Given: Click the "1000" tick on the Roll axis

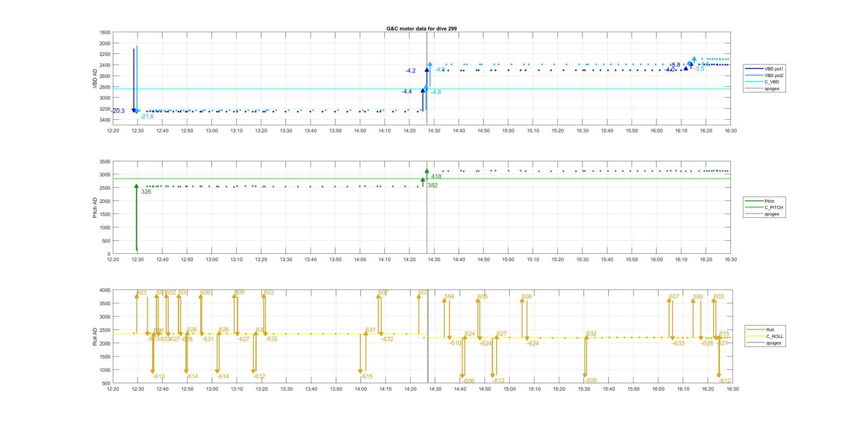Looking at the screenshot, I should pos(105,370).
